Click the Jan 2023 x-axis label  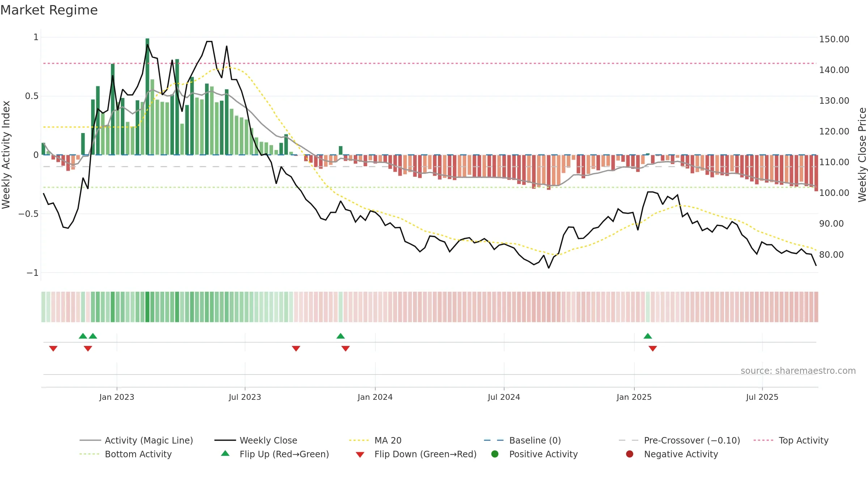click(x=116, y=397)
